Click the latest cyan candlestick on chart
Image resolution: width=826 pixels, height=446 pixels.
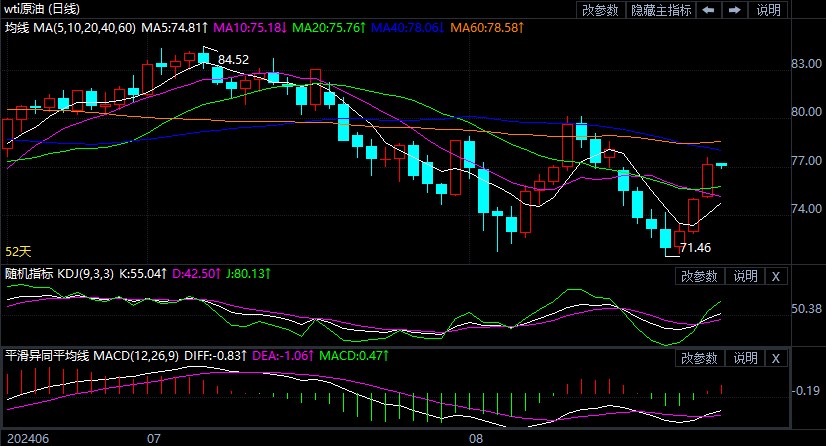721,165
